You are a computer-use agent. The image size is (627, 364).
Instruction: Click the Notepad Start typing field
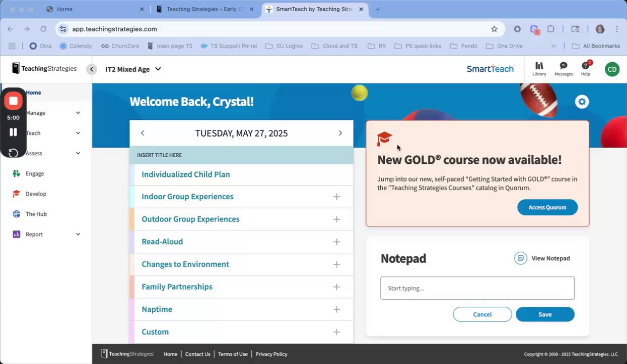coord(477,288)
